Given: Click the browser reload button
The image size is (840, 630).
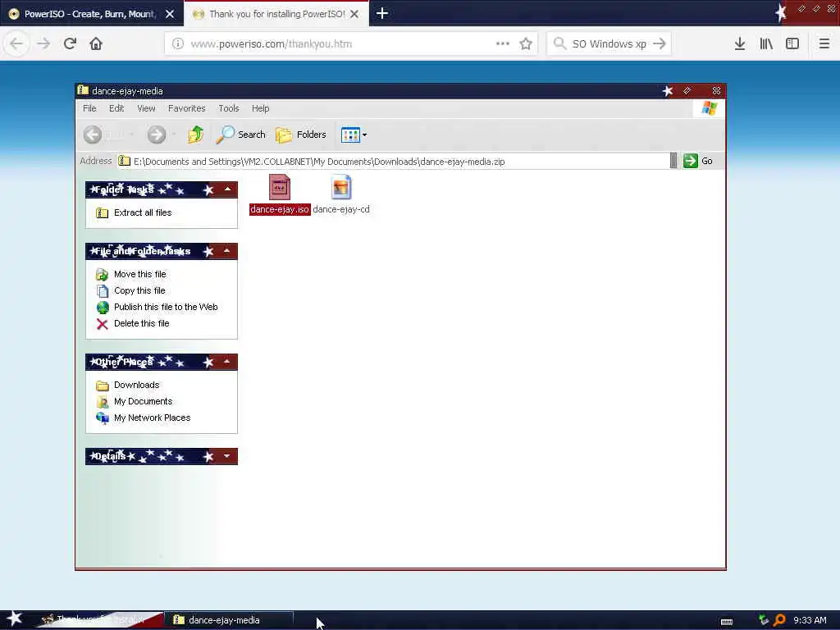Looking at the screenshot, I should click(70, 43).
